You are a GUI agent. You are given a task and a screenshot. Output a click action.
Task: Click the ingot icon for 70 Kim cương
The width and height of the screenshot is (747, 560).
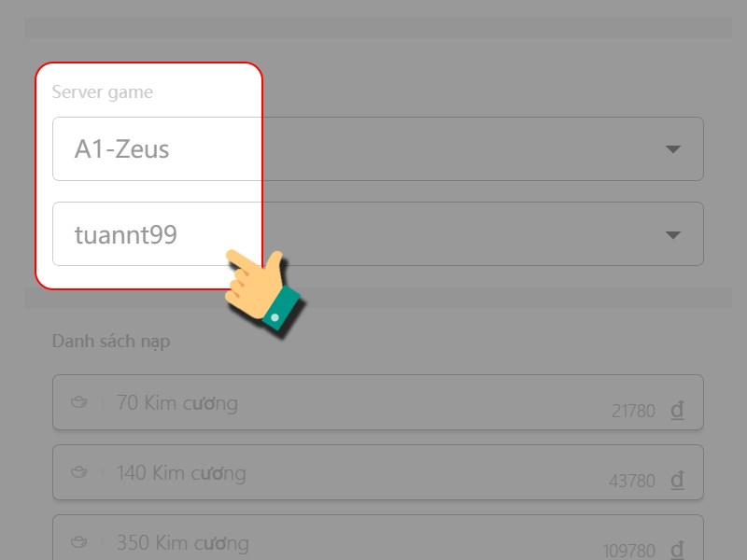click(79, 403)
